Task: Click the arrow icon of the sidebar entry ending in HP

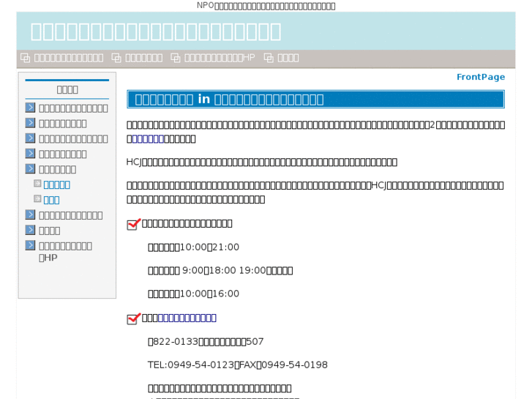Action: (30, 245)
